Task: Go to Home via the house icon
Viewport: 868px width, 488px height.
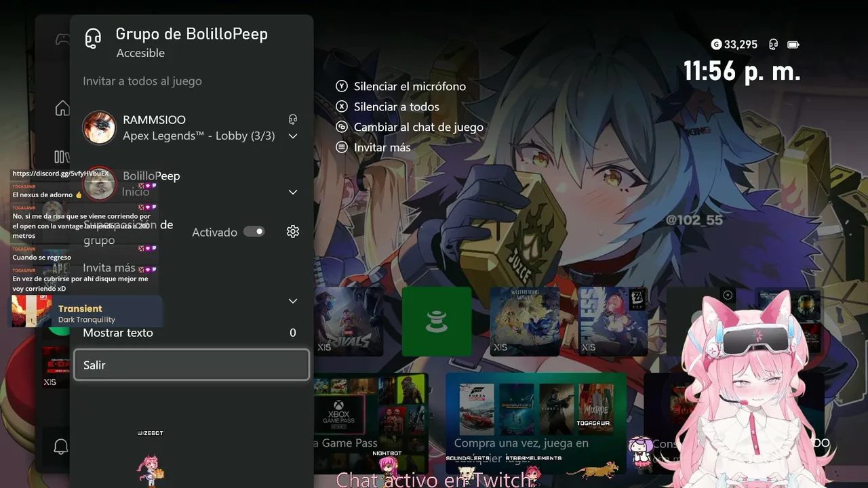Action: (x=62, y=108)
